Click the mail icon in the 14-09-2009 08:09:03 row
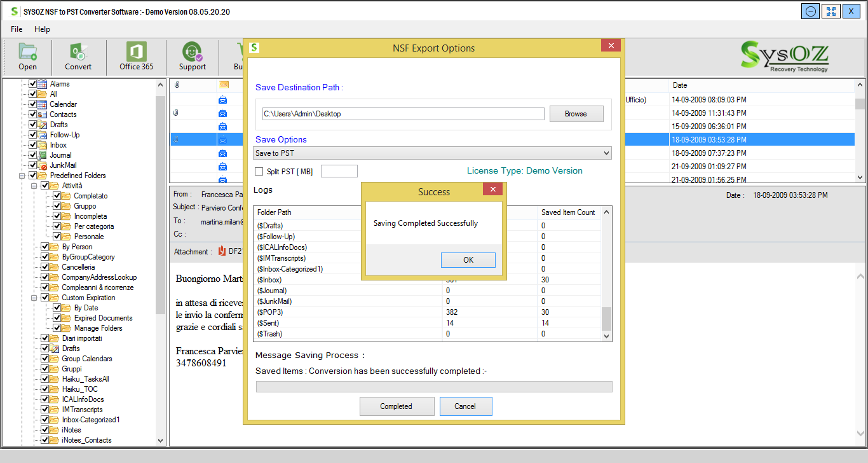The width and height of the screenshot is (868, 463). point(223,100)
